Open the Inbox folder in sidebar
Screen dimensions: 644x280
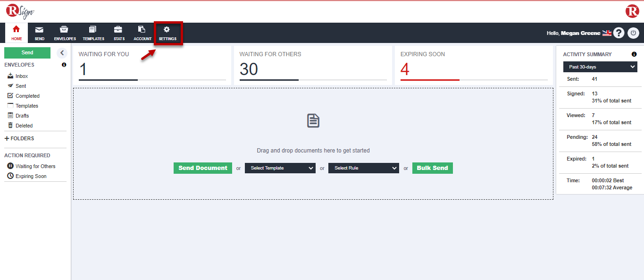point(21,76)
